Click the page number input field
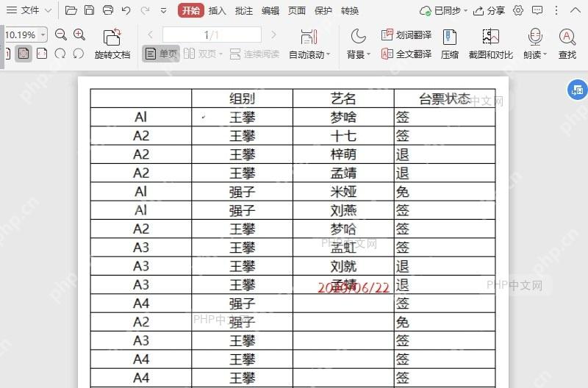The height and width of the screenshot is (388, 588). (x=212, y=35)
